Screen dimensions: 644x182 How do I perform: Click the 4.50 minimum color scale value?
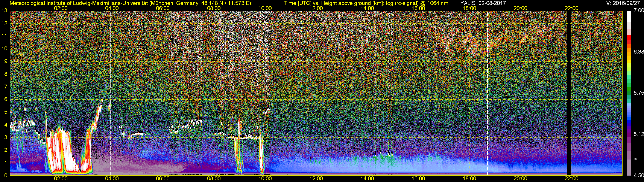pyautogui.click(x=638, y=176)
